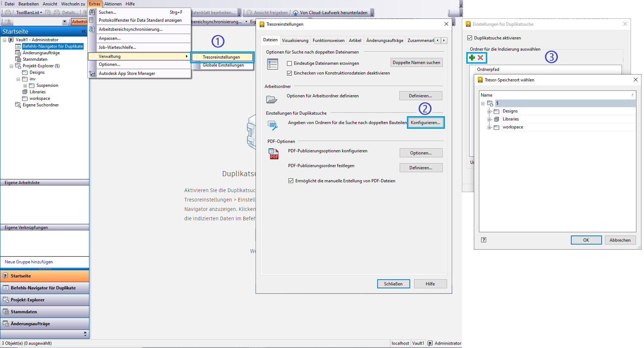Toggle manual PDF creation checkbox
This screenshot has width=644, height=348.
tap(291, 181)
